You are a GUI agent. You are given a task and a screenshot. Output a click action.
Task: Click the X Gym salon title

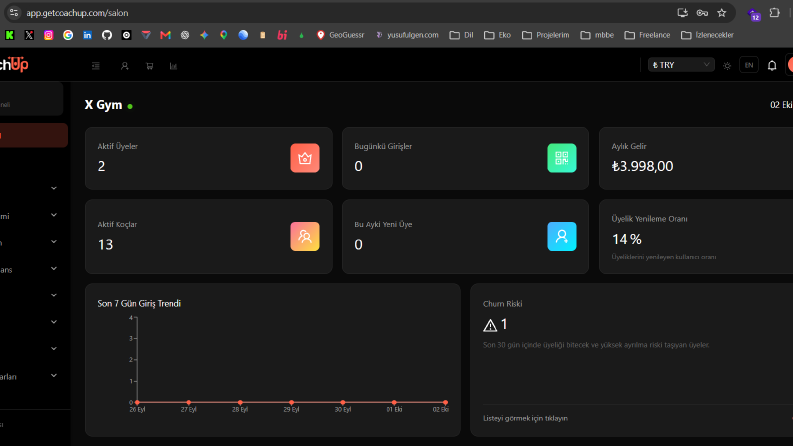tap(103, 105)
